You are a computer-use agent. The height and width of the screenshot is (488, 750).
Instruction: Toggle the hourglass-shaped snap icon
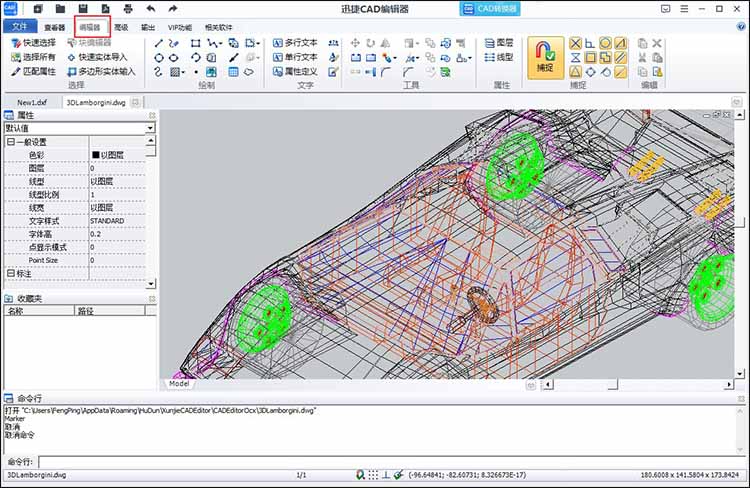tap(575, 58)
